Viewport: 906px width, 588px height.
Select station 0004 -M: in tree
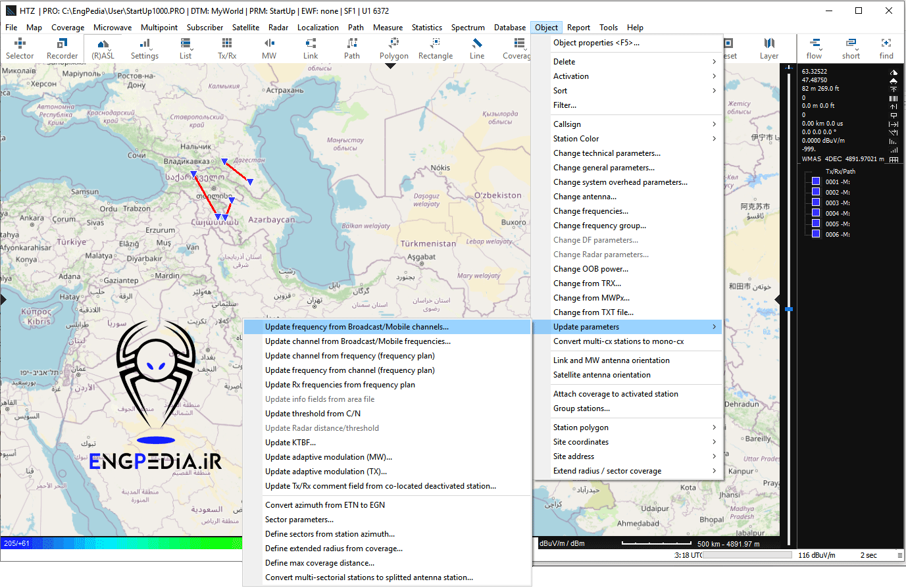tap(838, 214)
